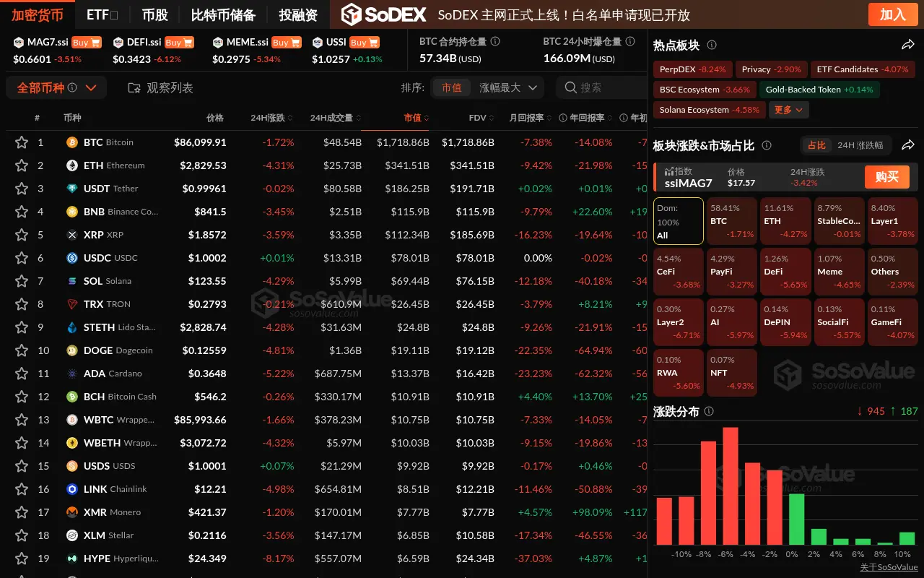Favorite BTC by clicking its star
This screenshot has height=578, width=924.
(x=22, y=142)
